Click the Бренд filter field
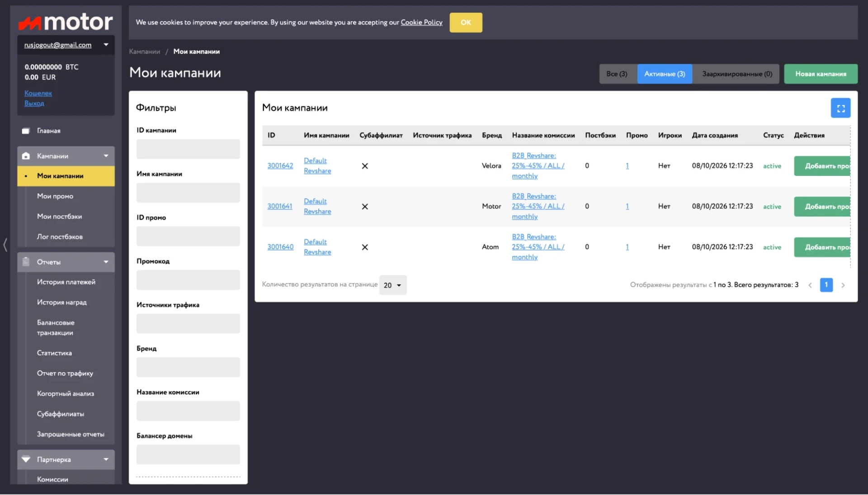868x495 pixels. pos(188,368)
